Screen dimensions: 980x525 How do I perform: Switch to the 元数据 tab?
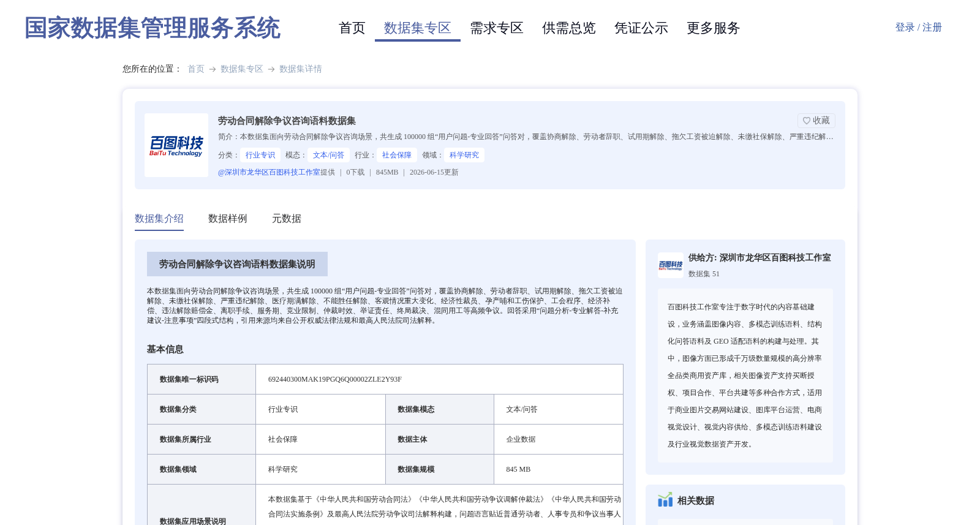[x=287, y=219]
